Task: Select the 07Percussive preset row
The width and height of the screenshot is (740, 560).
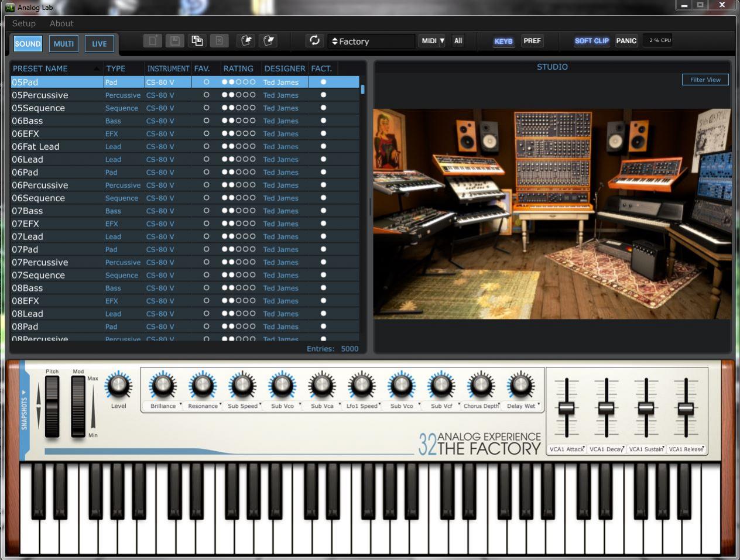Action: point(185,262)
